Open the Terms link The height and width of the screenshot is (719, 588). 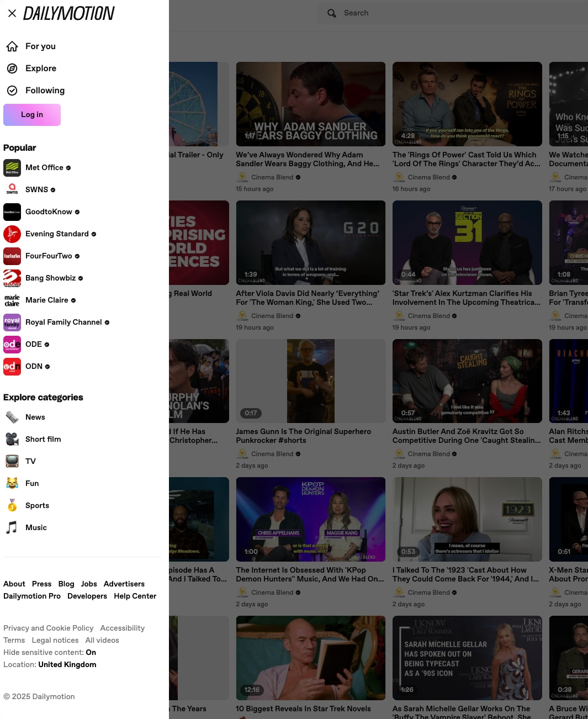(14, 640)
